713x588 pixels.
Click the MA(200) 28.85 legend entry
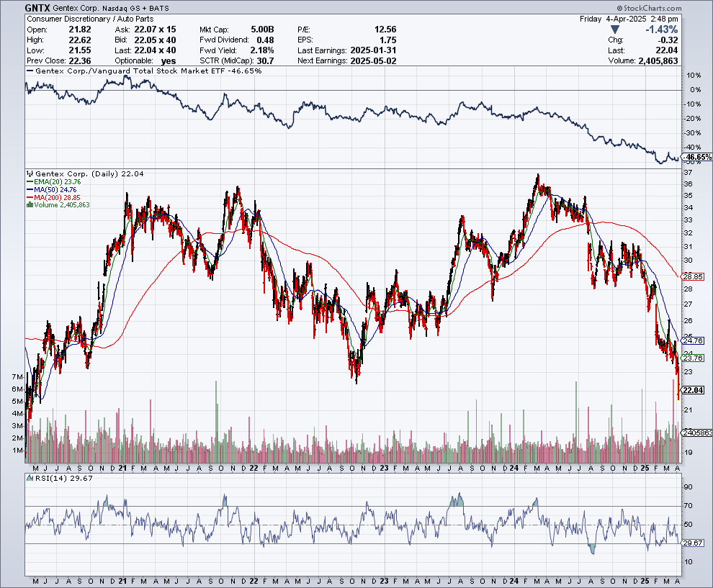coord(54,197)
